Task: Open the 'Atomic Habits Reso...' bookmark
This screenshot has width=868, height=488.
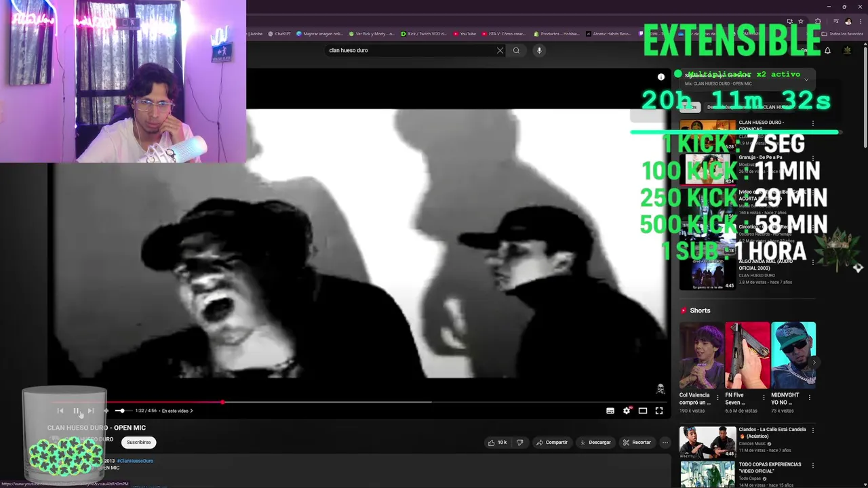Action: tap(608, 33)
